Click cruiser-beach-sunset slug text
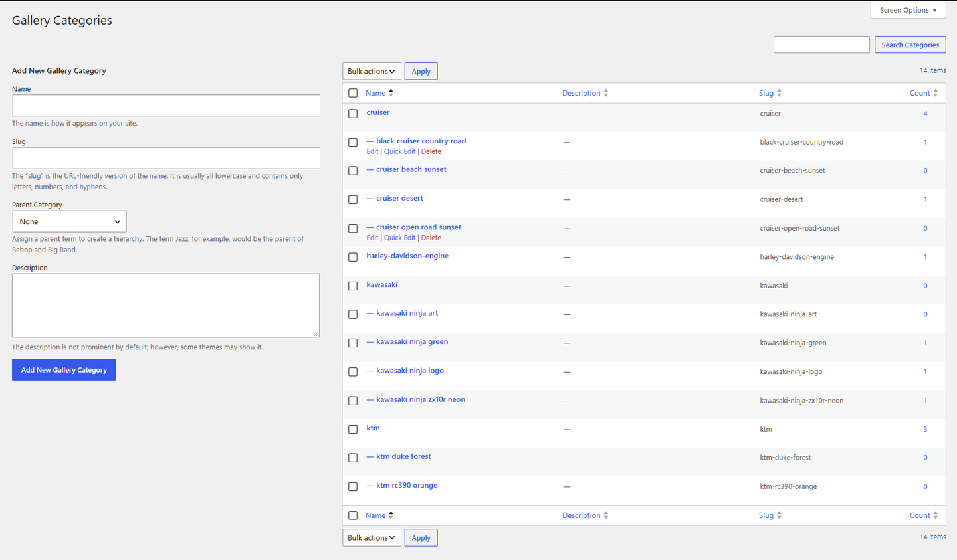The height and width of the screenshot is (560, 957). tap(792, 171)
